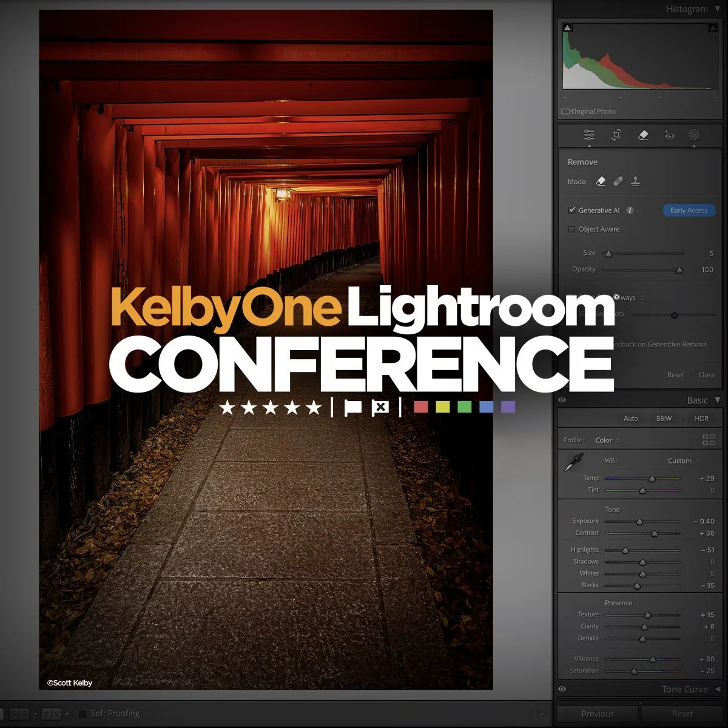The image size is (728, 728).
Task: Adjust the Texture slider
Action: pos(642,615)
